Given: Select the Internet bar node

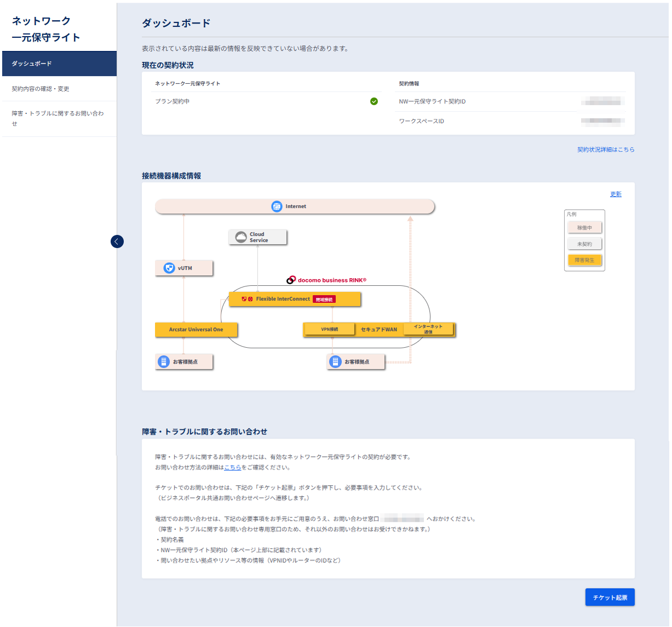Looking at the screenshot, I should pyautogui.click(x=295, y=206).
